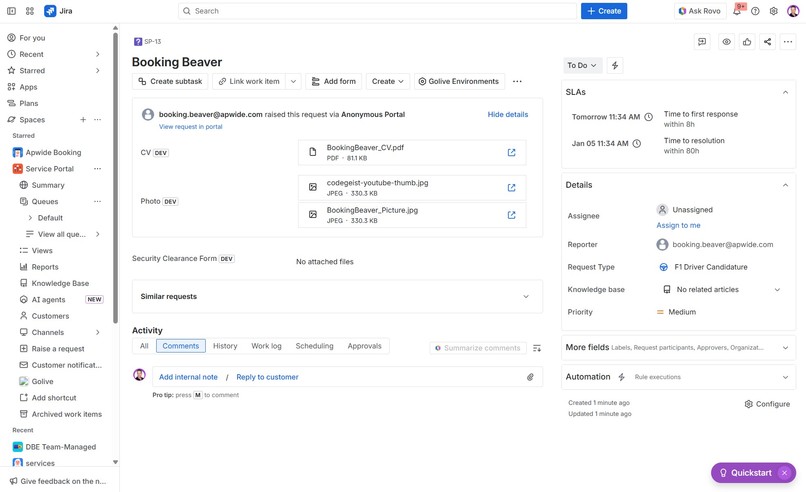The width and height of the screenshot is (806, 492).
Task: Open the Quickstart button
Action: (x=745, y=472)
